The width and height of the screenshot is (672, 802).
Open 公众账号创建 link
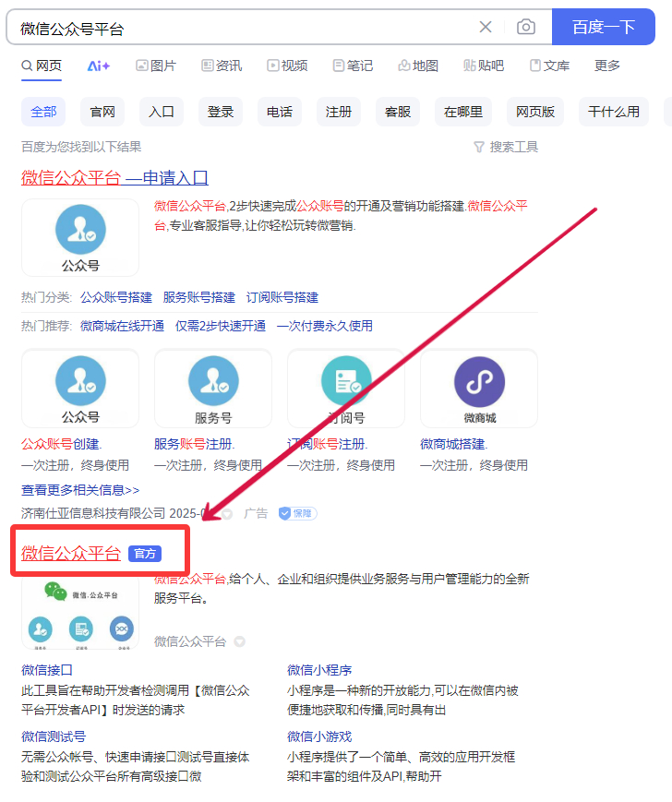(61, 444)
